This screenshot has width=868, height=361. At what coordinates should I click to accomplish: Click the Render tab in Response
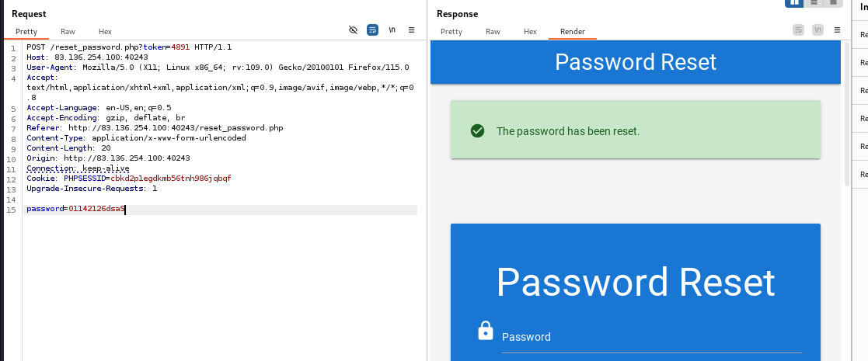[x=573, y=32]
